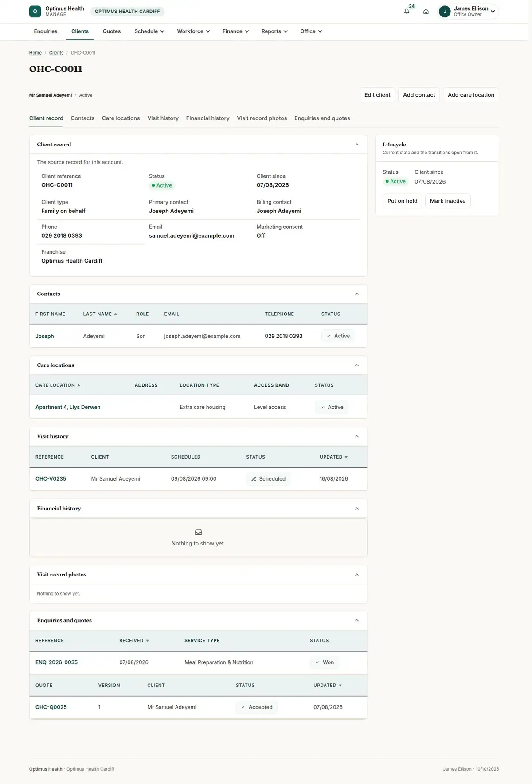532x784 pixels.
Task: Sort care locations by Care Location column
Action: [x=58, y=385]
